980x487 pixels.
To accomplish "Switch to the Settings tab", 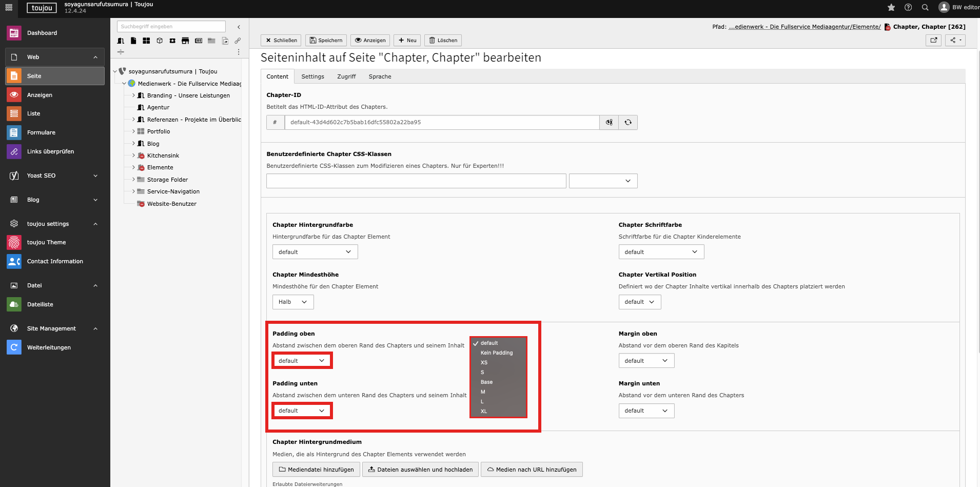I will pos(312,76).
